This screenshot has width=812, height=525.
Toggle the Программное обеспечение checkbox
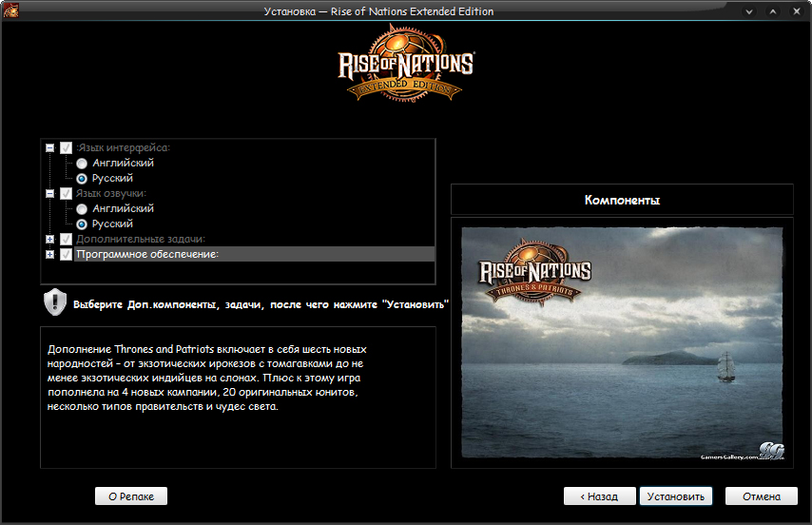click(66, 255)
